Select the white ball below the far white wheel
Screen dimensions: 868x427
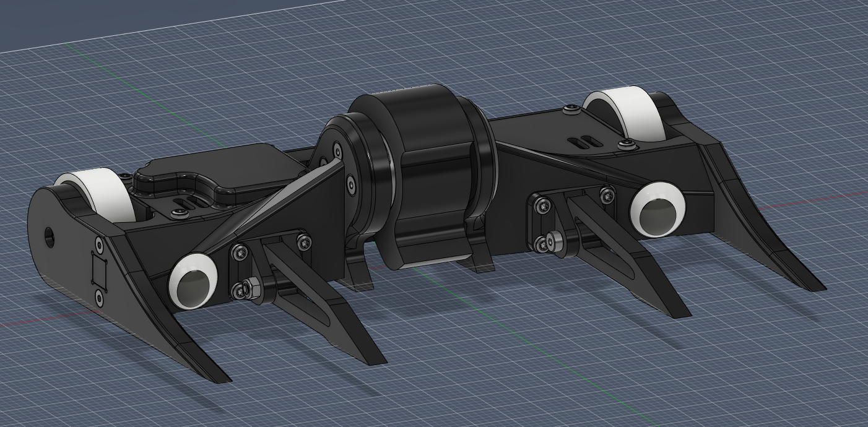(658, 210)
